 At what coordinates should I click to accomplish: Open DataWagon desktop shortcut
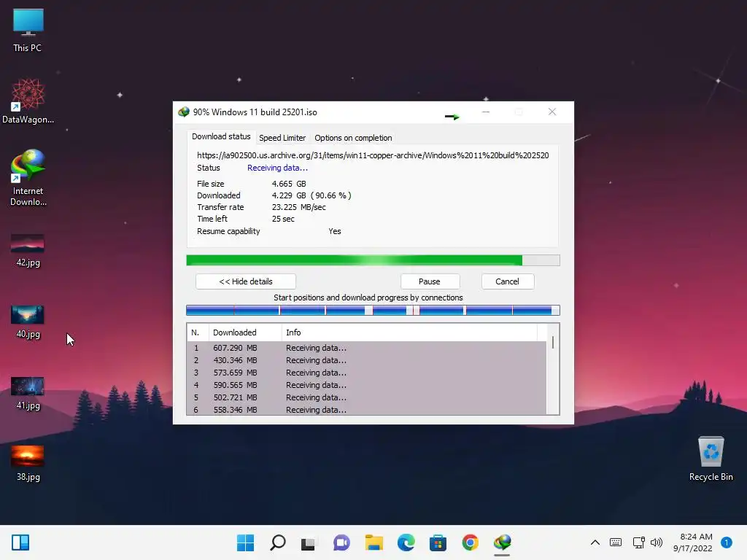pos(28,101)
